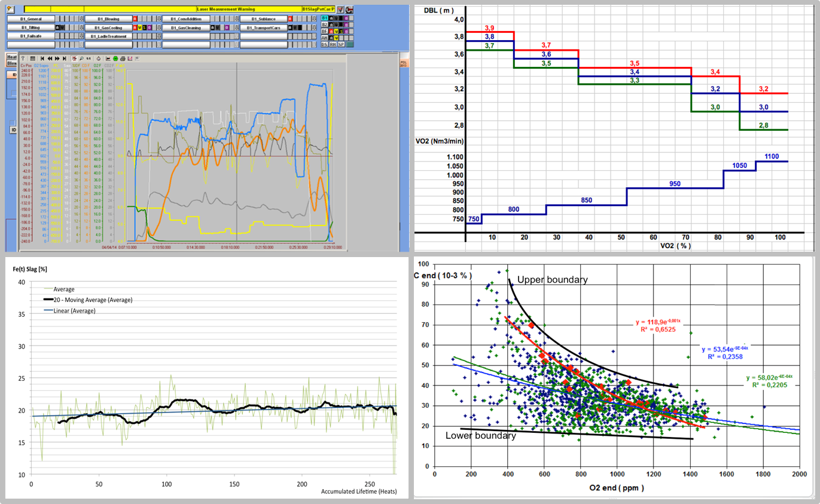Rewind the trend with double-left arrows
Image resolution: width=820 pixels, height=504 pixels.
tap(50, 59)
